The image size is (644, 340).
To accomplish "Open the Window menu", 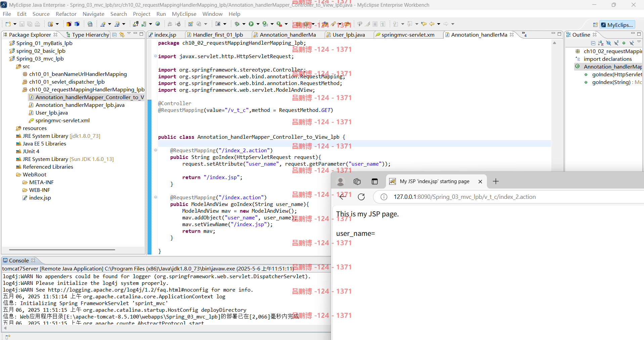I will click(x=212, y=14).
